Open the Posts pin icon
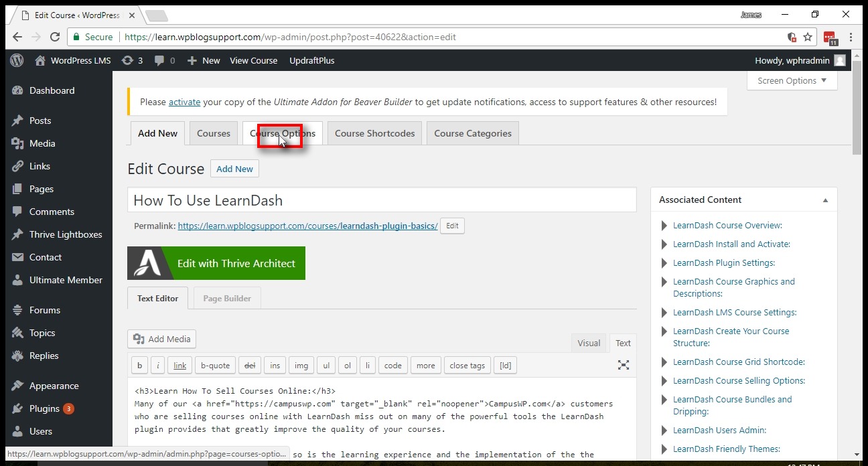 pos(17,121)
